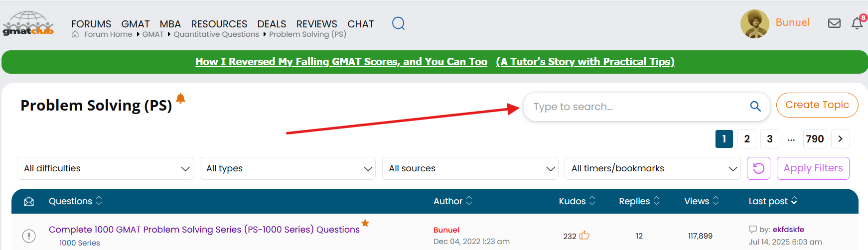Sort the table by Kudos column
This screenshot has height=250, width=868.
point(577,201)
